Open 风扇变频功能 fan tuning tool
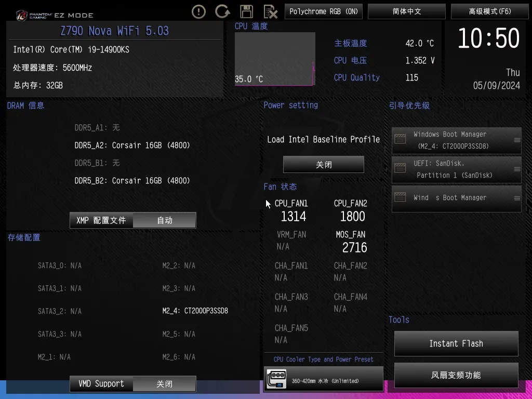The image size is (532, 399). pos(456,375)
